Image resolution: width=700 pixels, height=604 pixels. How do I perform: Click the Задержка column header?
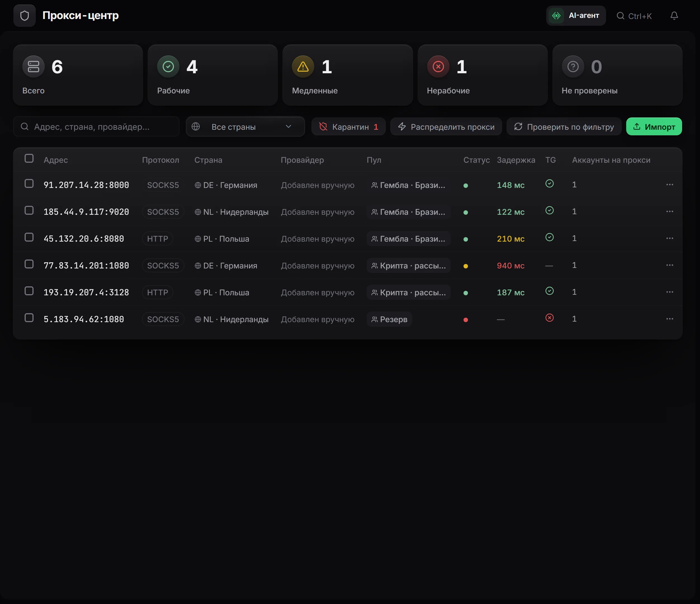516,160
